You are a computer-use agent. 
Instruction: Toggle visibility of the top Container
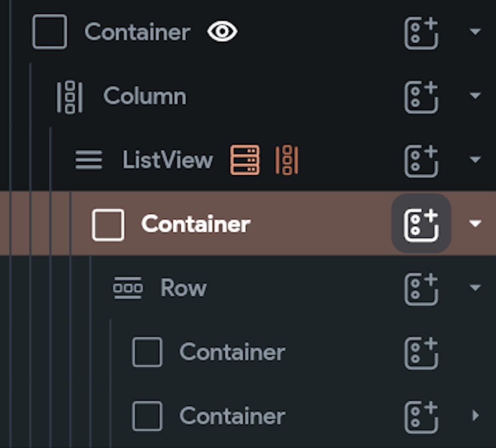[222, 32]
